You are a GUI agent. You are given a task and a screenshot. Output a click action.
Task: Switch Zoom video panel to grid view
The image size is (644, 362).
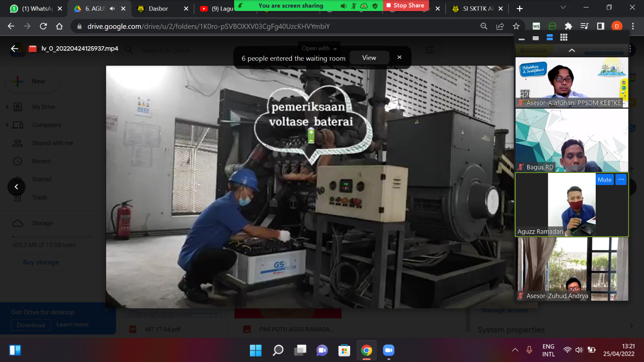point(563,38)
